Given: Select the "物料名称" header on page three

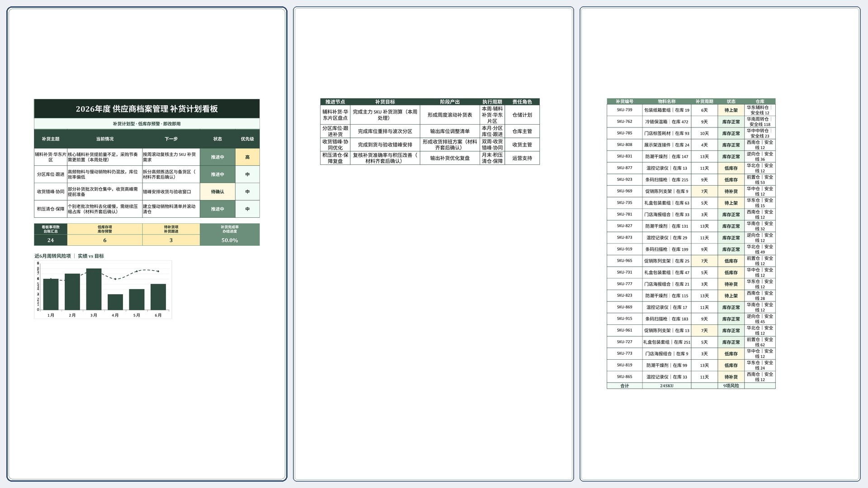Looking at the screenshot, I should [667, 102].
